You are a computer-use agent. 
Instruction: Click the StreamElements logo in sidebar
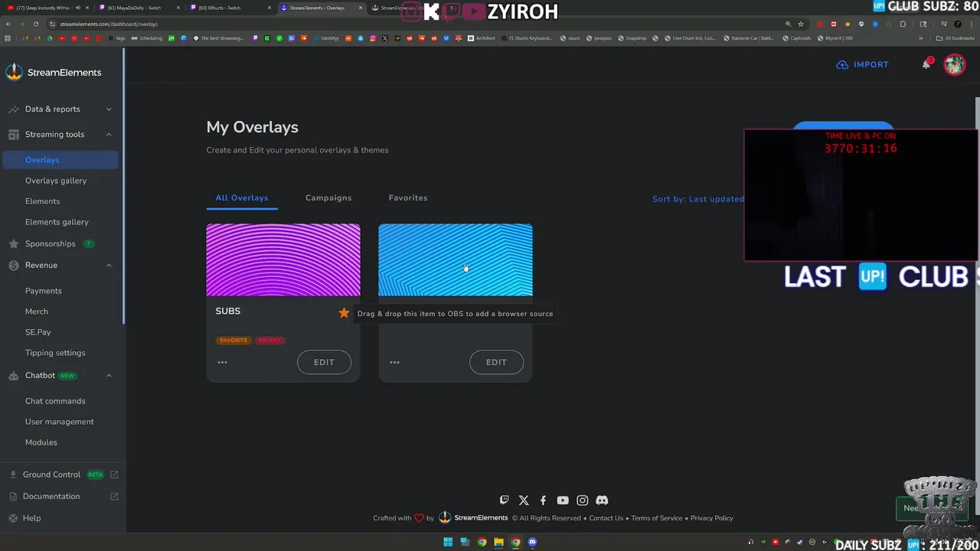click(53, 72)
